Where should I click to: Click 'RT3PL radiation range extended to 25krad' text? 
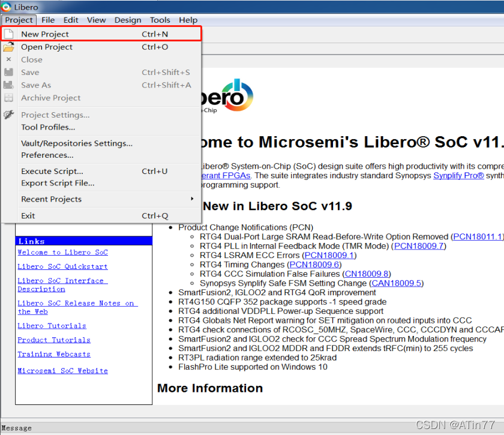click(257, 358)
